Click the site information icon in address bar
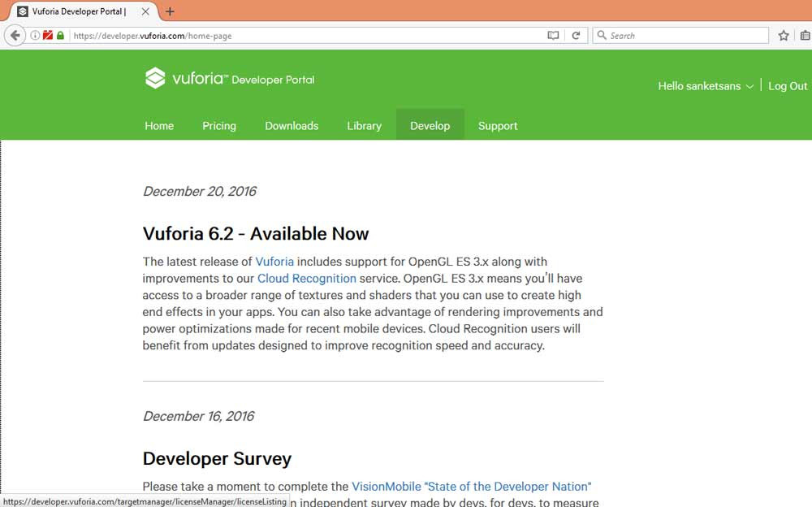812x507 pixels. click(x=36, y=36)
